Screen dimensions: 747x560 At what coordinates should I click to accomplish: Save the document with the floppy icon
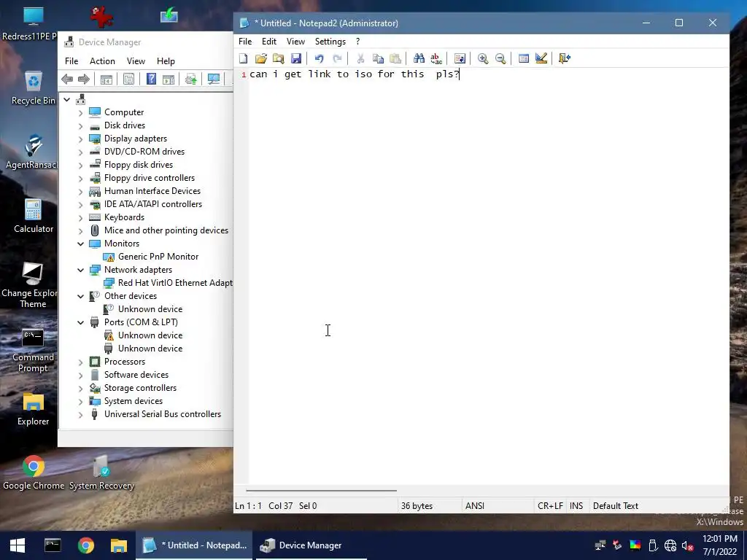(x=296, y=58)
